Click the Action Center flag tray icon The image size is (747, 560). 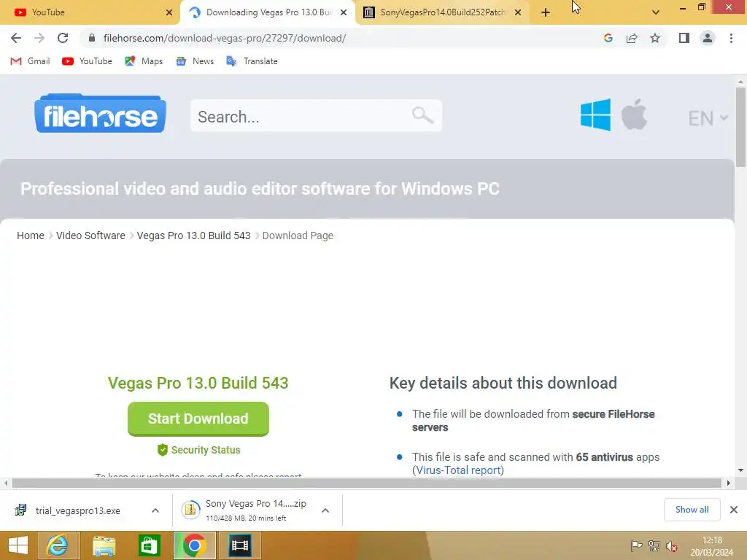pyautogui.click(x=636, y=546)
